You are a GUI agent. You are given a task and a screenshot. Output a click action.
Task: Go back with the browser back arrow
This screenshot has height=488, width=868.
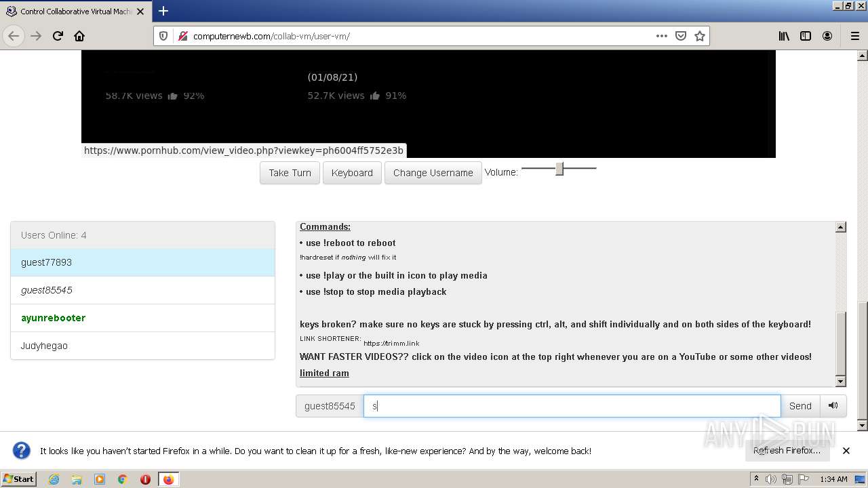[x=14, y=36]
